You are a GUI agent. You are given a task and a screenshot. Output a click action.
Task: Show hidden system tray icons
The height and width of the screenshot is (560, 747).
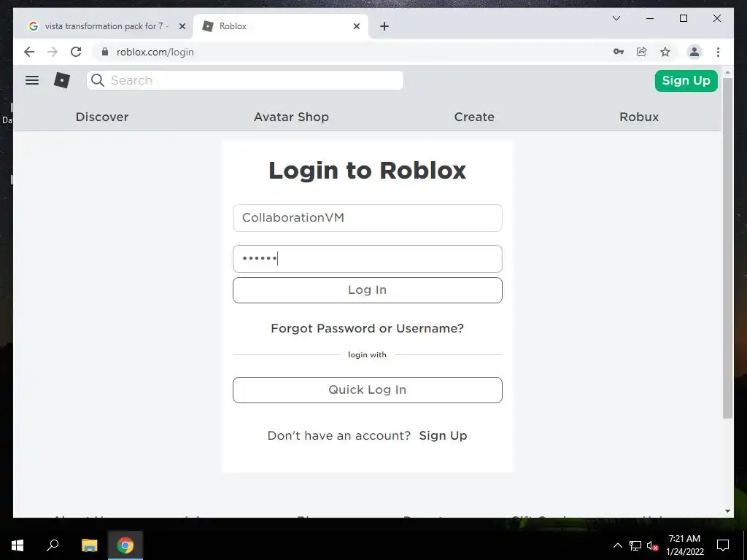617,545
